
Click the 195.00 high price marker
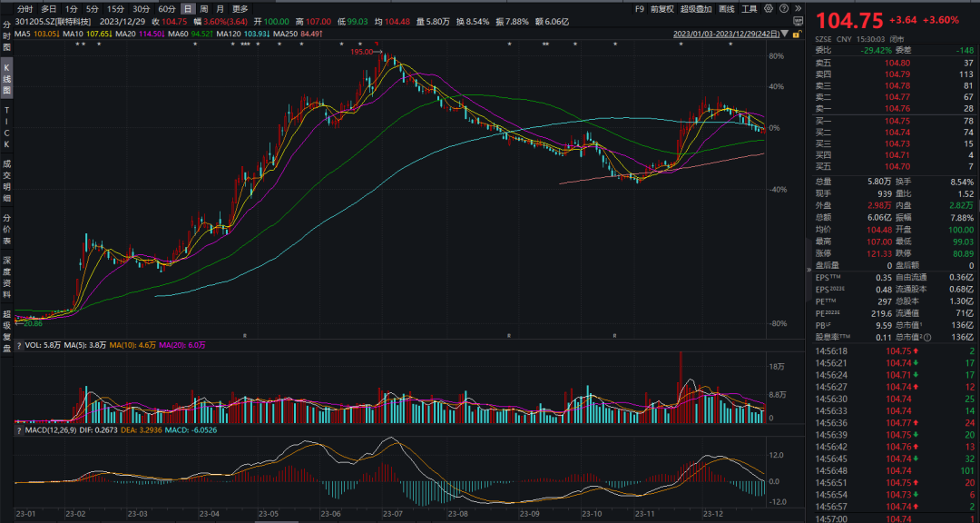click(362, 52)
